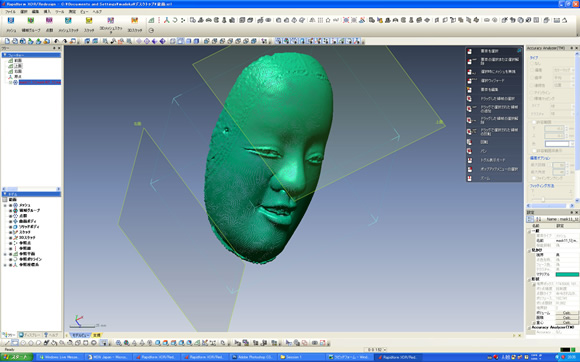Image resolution: width=580 pixels, height=362 pixels.
Task: Select the 偏差 radio button
Action: tap(533, 70)
